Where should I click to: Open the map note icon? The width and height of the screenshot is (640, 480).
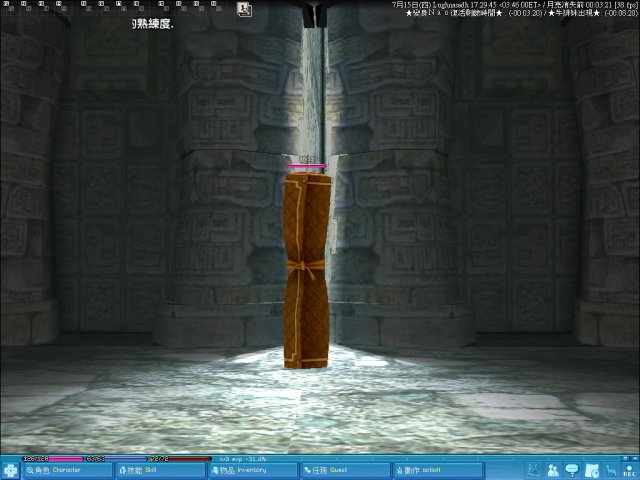click(x=591, y=470)
